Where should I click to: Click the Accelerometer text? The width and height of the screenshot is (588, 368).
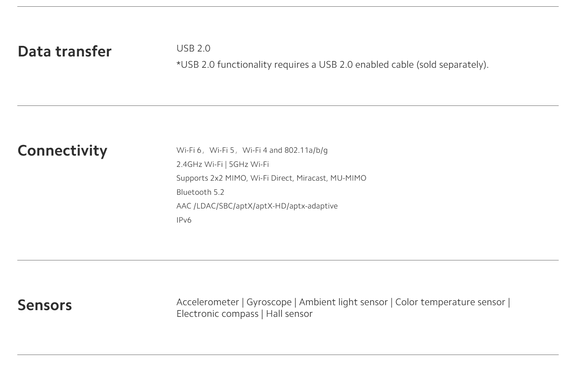(208, 302)
